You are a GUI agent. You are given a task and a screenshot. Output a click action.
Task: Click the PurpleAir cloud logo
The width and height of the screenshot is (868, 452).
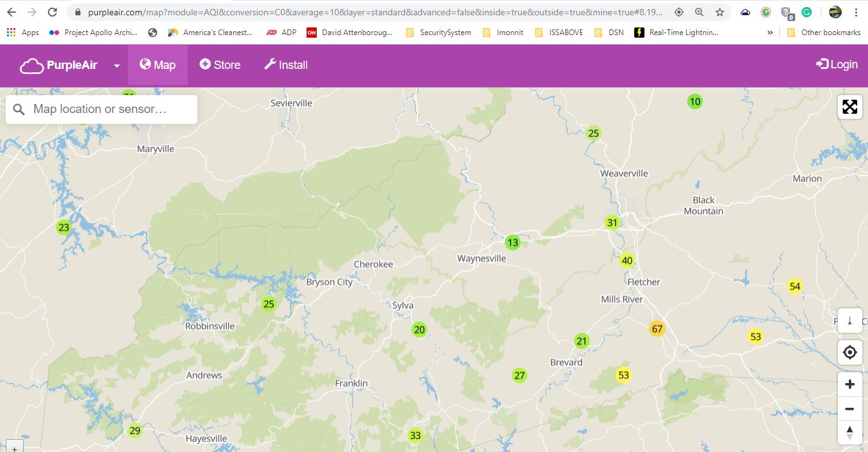pyautogui.click(x=31, y=64)
